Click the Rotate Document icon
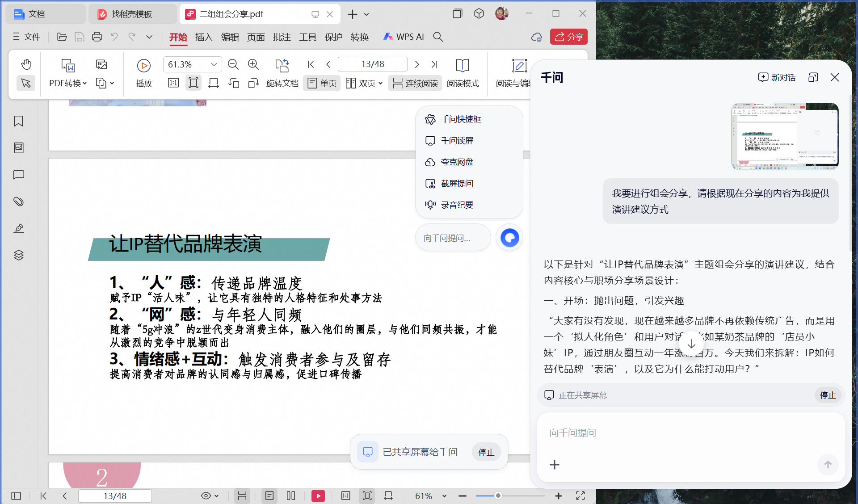 click(282, 66)
